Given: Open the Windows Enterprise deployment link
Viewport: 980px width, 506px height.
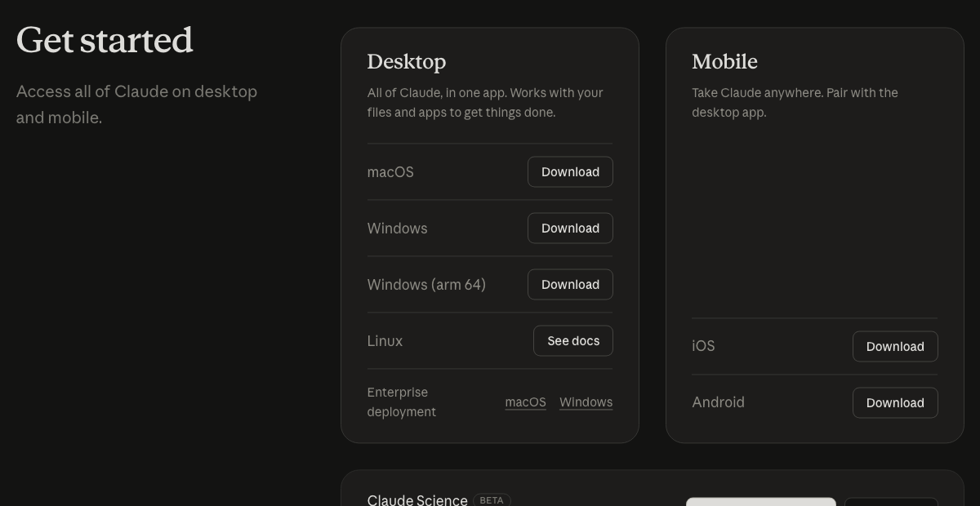Looking at the screenshot, I should coord(586,402).
